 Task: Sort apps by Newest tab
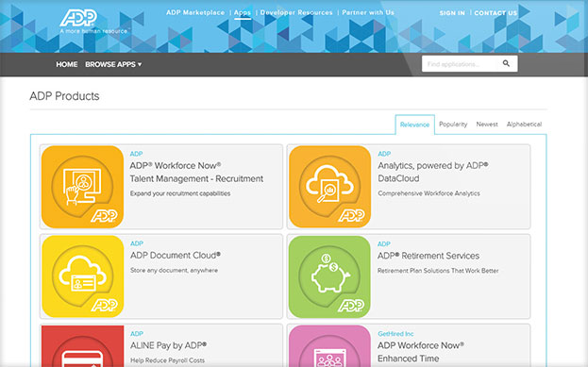click(x=487, y=125)
